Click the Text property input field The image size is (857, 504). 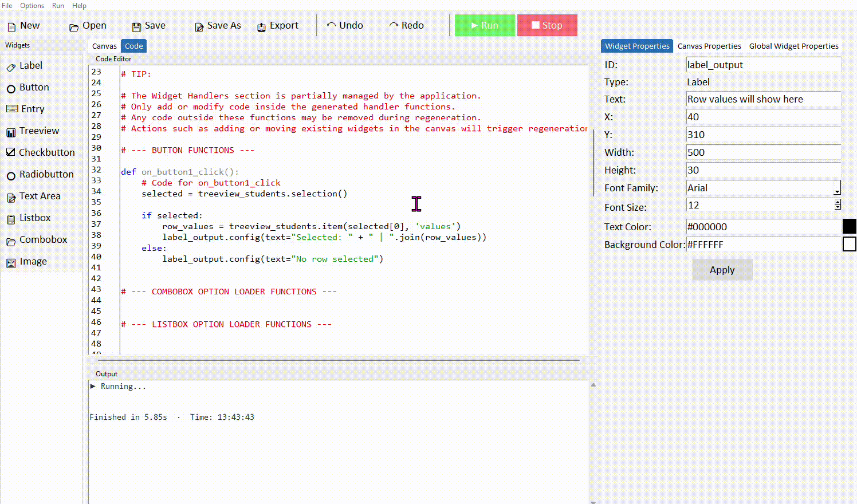762,99
